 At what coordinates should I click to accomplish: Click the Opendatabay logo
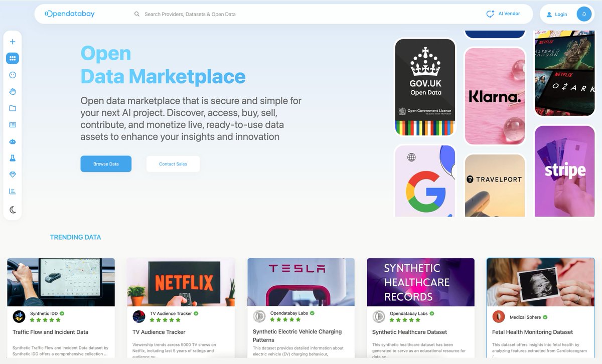(x=69, y=14)
